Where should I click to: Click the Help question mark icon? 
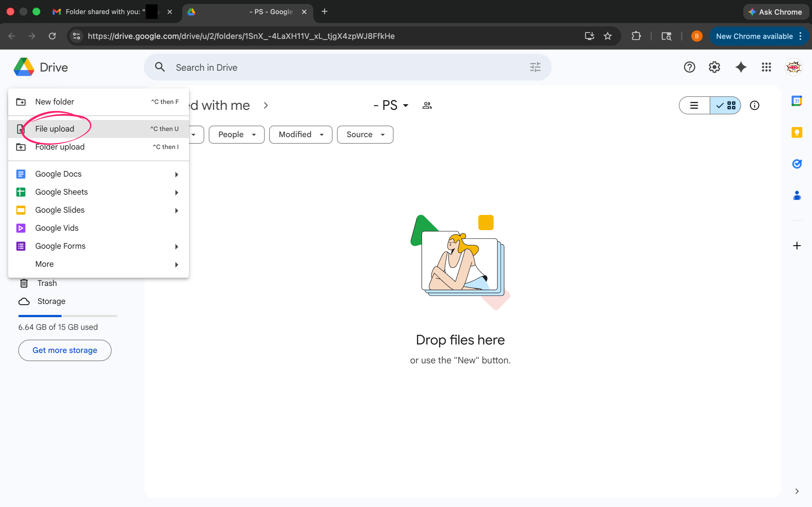tap(689, 67)
